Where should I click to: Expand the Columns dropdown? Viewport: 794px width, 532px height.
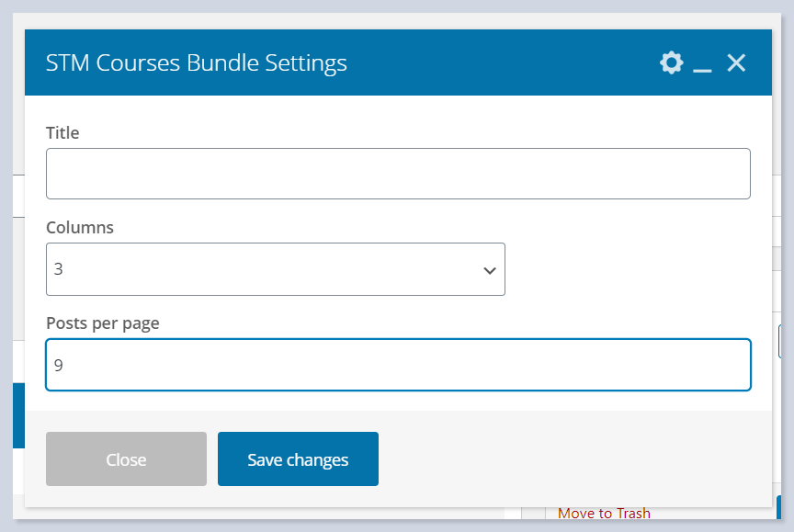(x=275, y=269)
